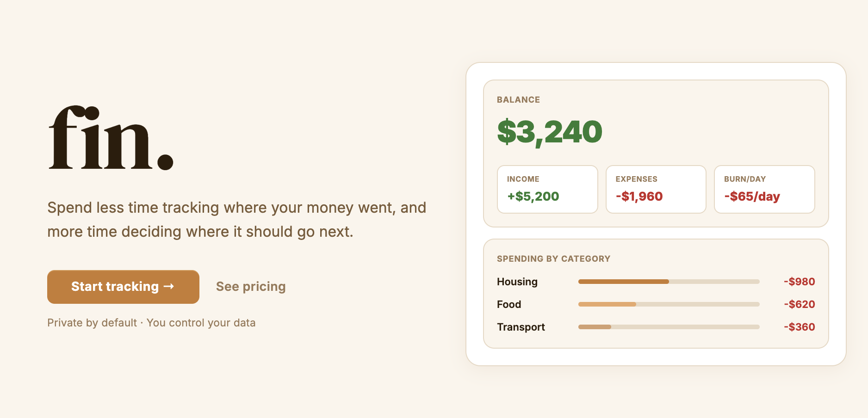This screenshot has height=418, width=868.
Task: Click the -$620 Food amount
Action: [x=799, y=304]
